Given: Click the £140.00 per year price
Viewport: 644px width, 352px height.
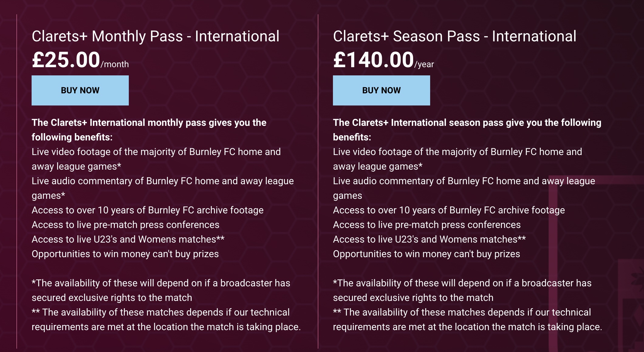Looking at the screenshot, I should [x=383, y=60].
